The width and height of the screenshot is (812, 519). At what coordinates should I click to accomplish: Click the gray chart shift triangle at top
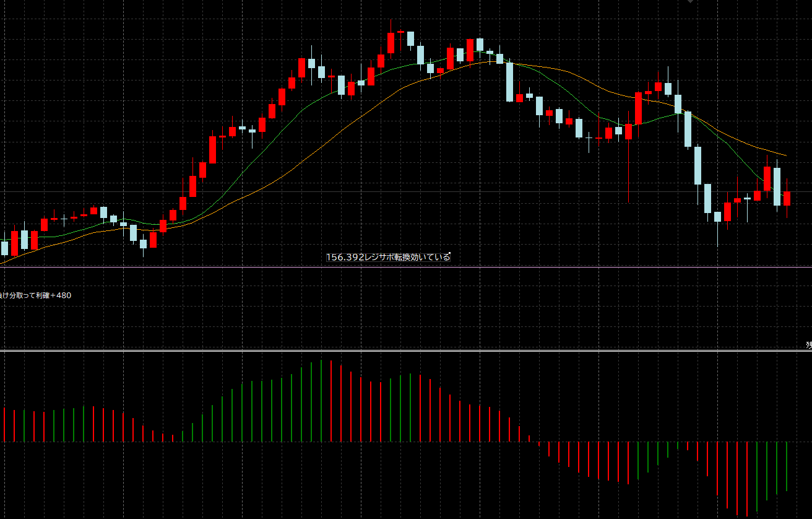coord(691,2)
